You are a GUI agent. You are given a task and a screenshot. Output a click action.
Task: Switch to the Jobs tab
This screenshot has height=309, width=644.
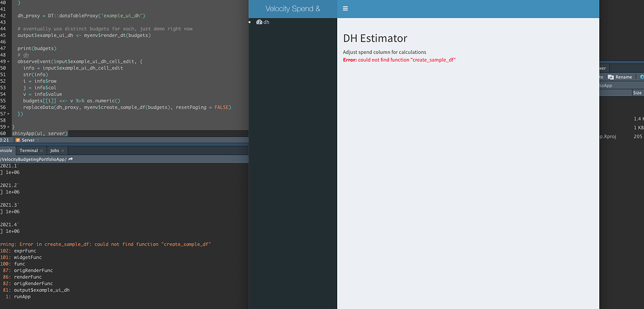[55, 151]
